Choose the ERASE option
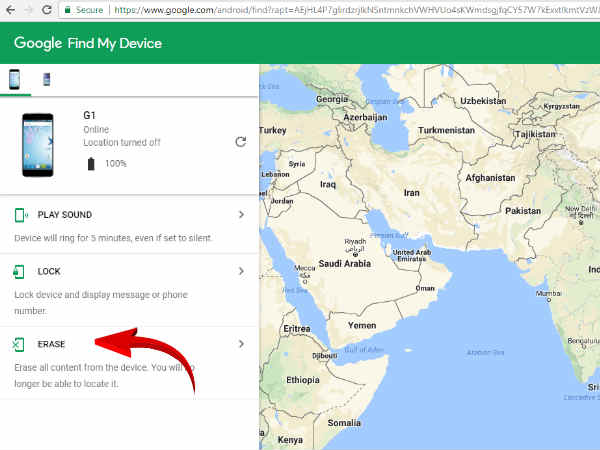The image size is (600, 450). click(x=51, y=344)
